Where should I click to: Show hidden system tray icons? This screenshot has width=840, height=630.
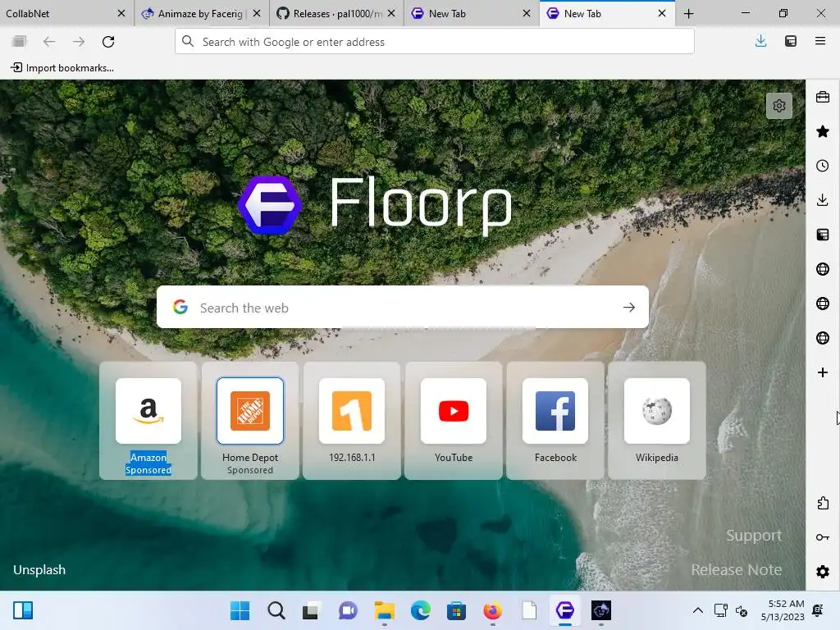click(697, 610)
